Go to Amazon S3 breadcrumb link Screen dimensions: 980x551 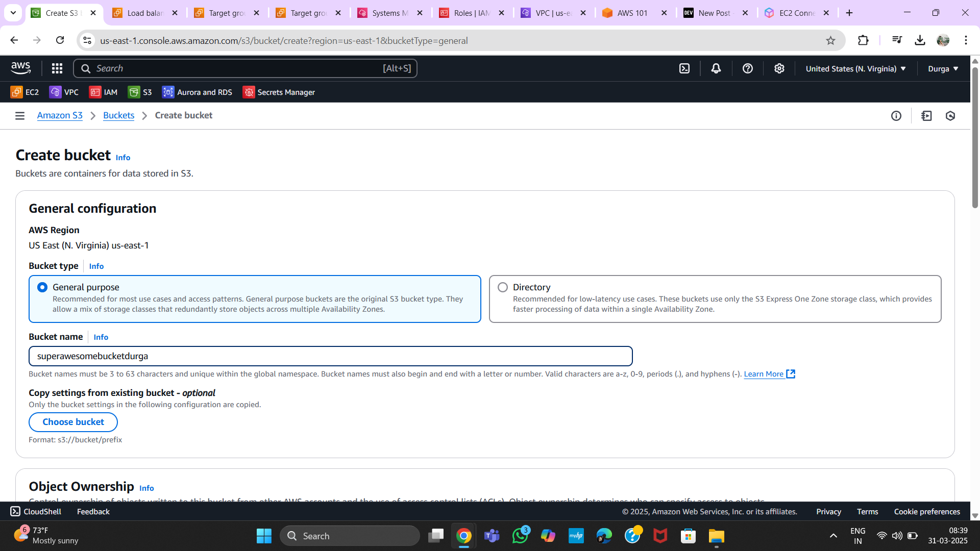pos(60,115)
